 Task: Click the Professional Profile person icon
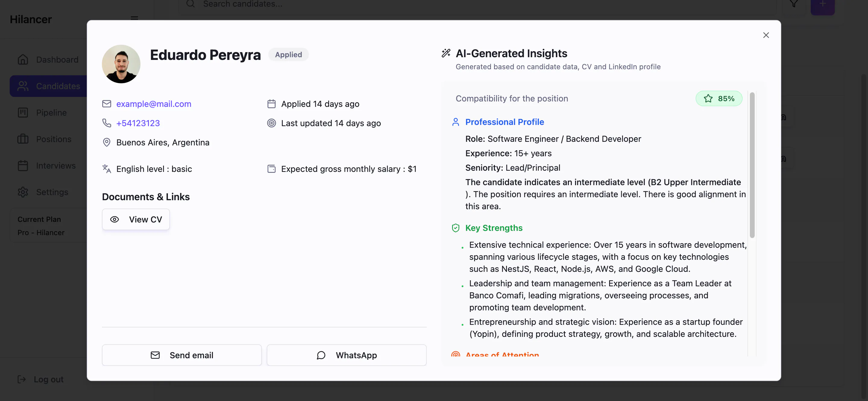point(456,122)
